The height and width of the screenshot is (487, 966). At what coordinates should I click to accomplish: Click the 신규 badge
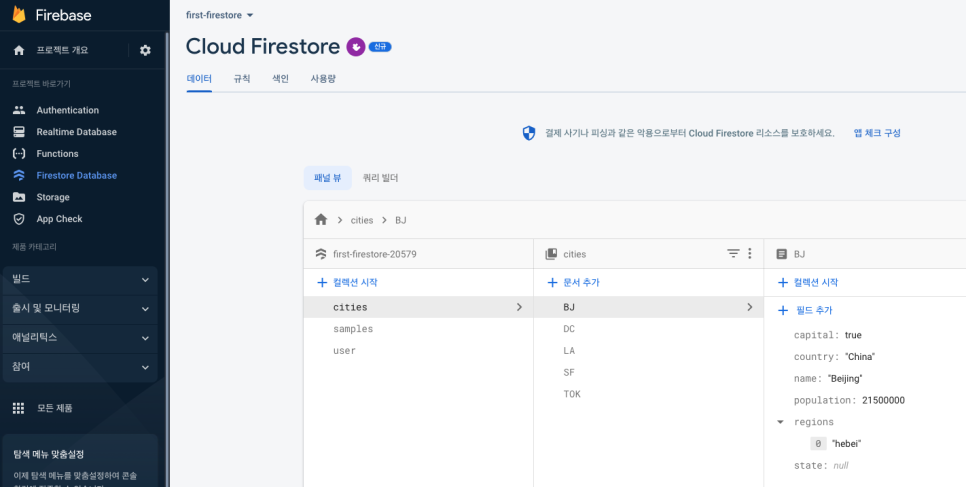[380, 47]
